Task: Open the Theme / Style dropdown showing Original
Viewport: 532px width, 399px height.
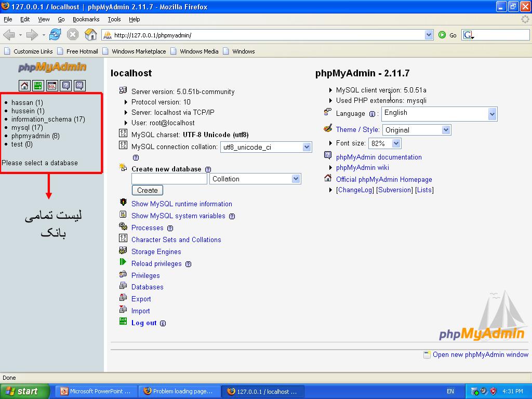Action: 417,130
